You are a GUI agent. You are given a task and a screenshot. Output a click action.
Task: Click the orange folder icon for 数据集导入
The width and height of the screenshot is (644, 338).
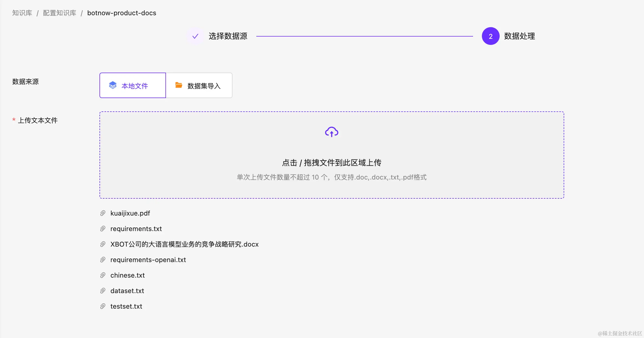[179, 85]
